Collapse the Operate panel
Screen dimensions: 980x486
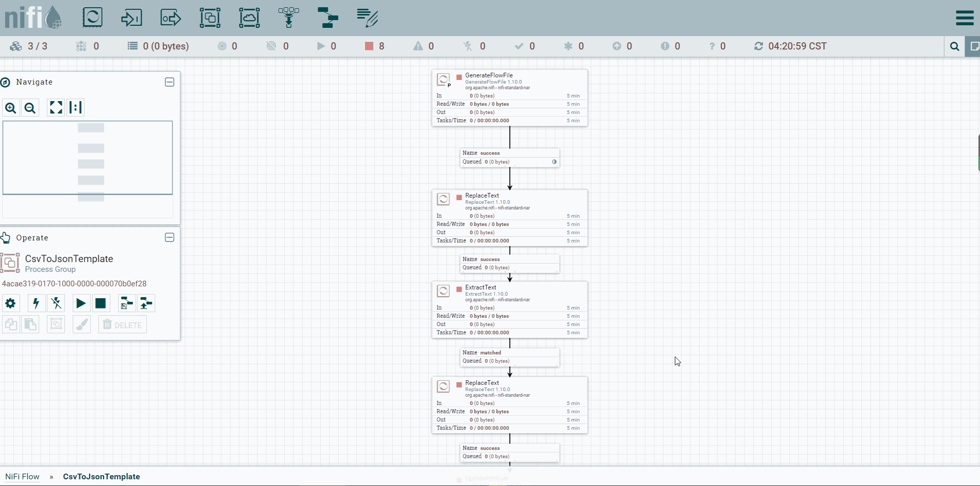point(170,237)
